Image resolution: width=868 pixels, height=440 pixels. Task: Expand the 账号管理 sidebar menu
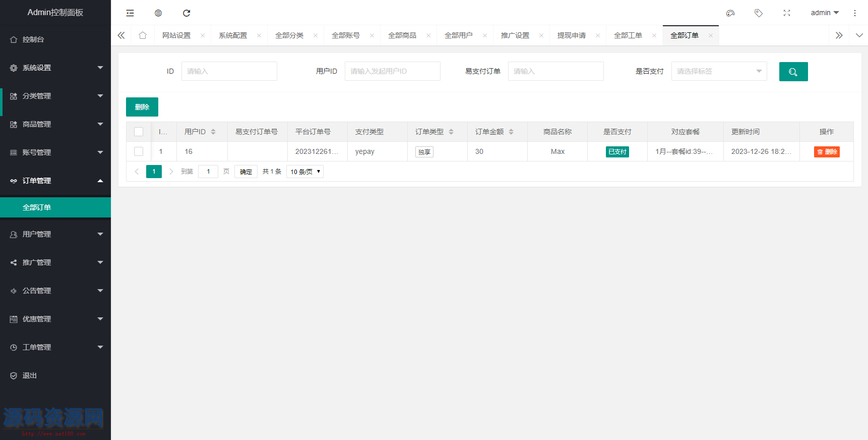coord(55,152)
